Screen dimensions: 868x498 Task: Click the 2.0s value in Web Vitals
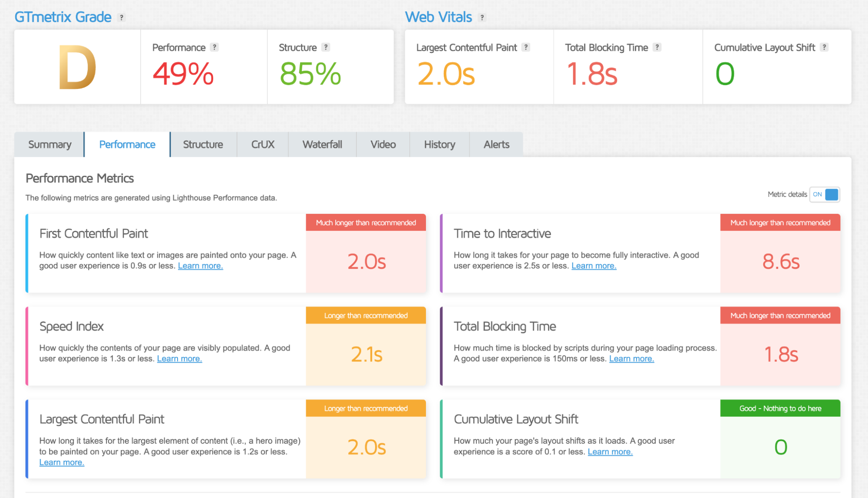[446, 74]
